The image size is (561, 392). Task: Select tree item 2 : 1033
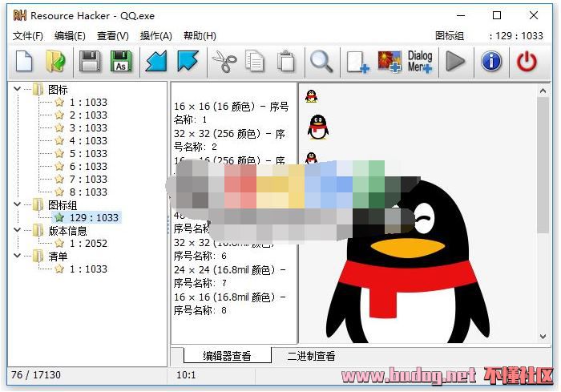pos(88,115)
